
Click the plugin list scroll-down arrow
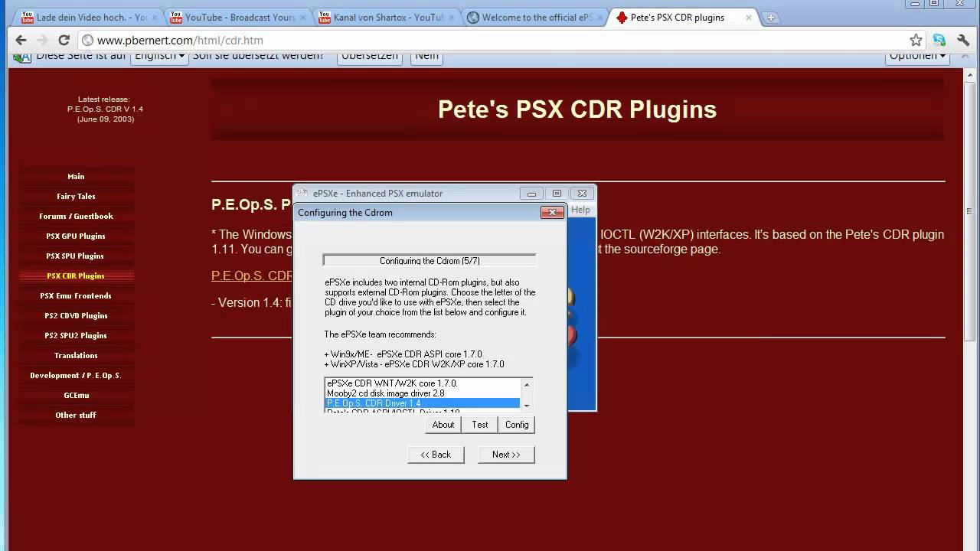coord(527,406)
